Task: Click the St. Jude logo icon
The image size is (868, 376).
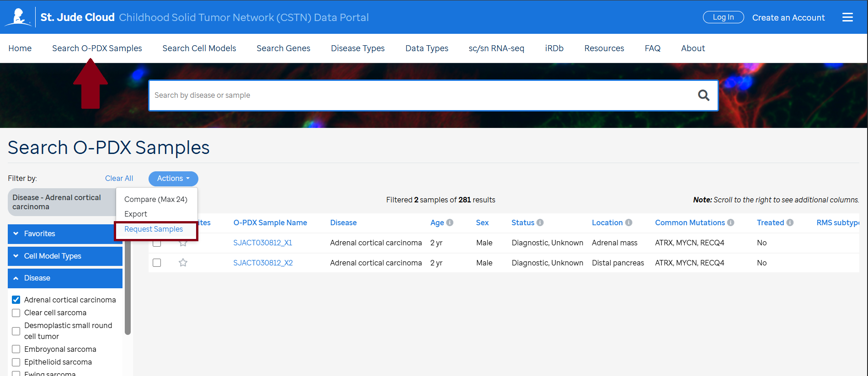Action: tap(18, 17)
